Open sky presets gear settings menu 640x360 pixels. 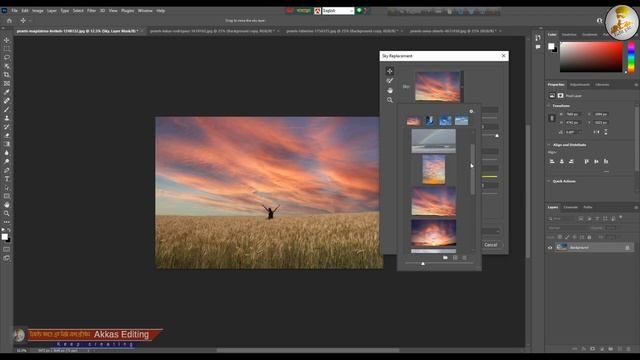coord(471,111)
